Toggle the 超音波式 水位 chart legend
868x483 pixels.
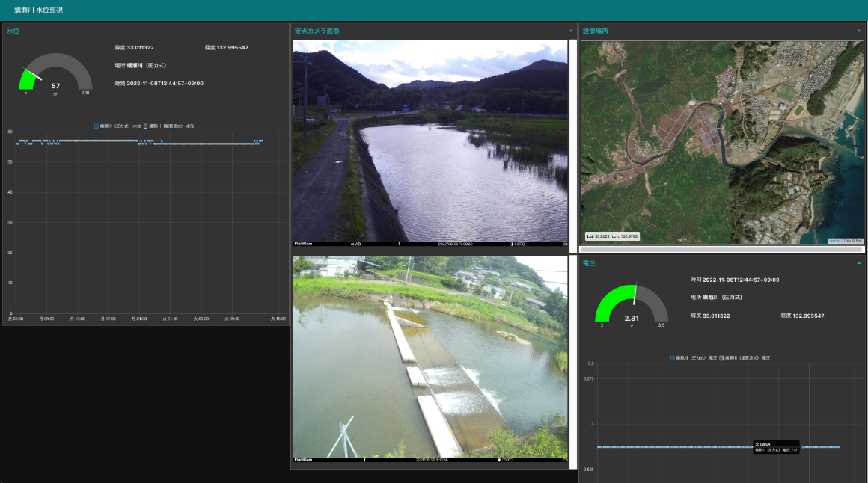coord(169,126)
